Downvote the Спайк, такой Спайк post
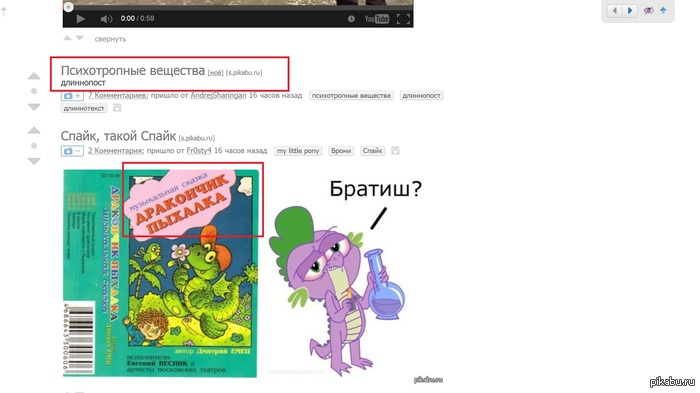This screenshot has height=393, width=700. click(34, 161)
